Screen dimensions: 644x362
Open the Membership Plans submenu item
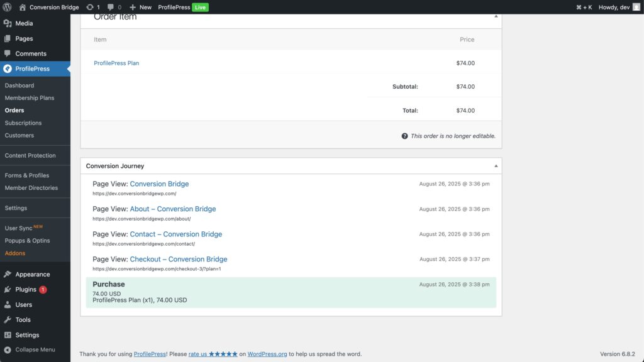[30, 98]
